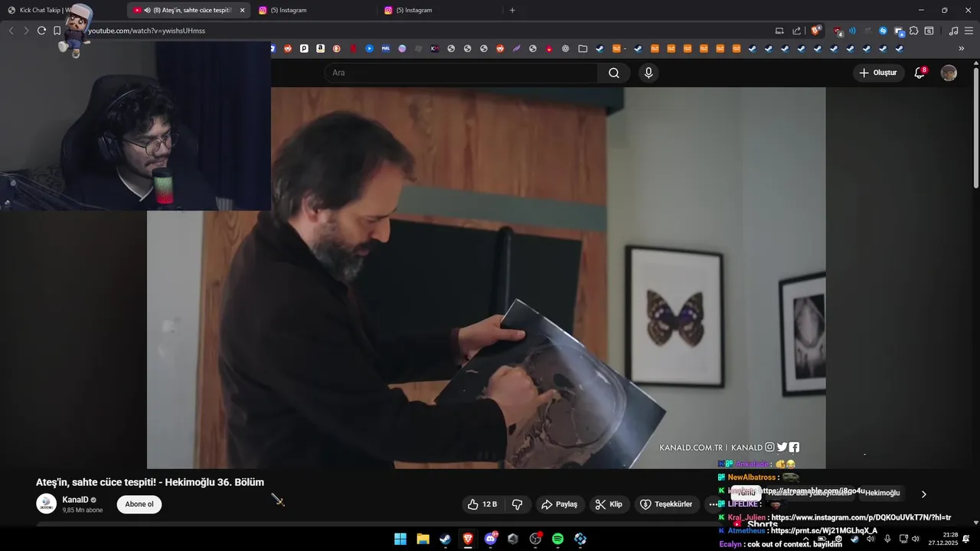Open the Windows Start menu
The height and width of the screenshot is (551, 980).
pyautogui.click(x=400, y=539)
